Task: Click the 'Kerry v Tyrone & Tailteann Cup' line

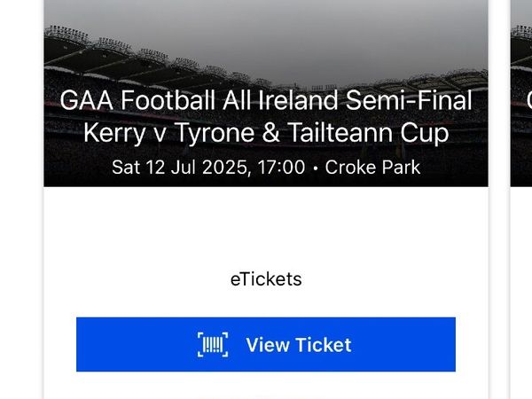Action: [x=266, y=133]
